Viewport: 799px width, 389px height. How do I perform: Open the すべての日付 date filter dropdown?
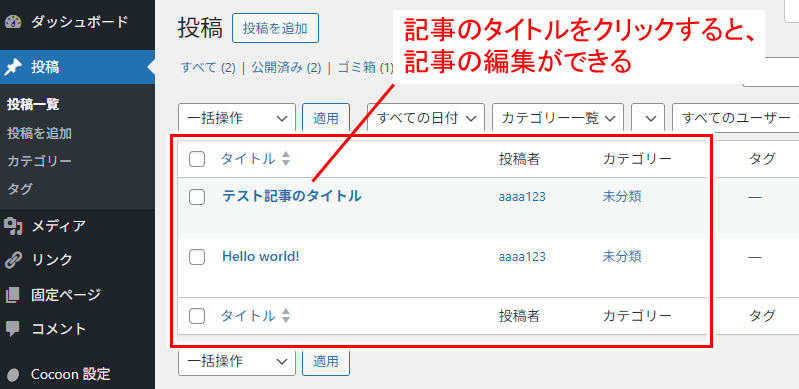pos(425,118)
